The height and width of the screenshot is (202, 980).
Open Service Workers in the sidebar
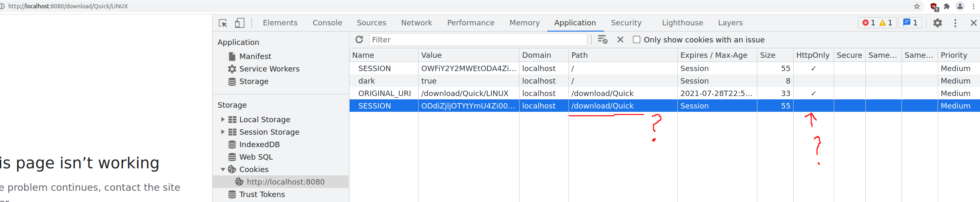tap(269, 69)
